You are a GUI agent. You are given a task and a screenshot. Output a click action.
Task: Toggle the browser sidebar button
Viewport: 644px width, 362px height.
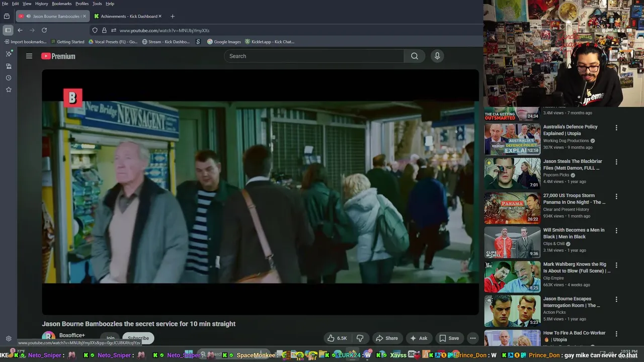(x=8, y=30)
